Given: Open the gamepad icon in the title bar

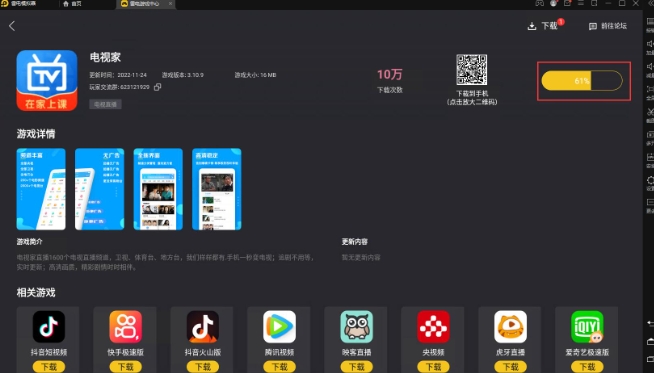Looking at the screenshot, I should point(540,3).
